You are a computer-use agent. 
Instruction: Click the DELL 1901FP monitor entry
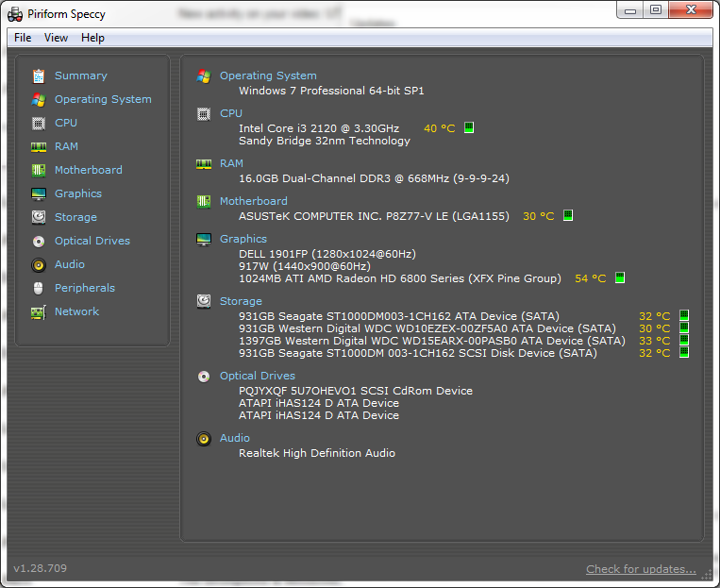click(x=327, y=254)
